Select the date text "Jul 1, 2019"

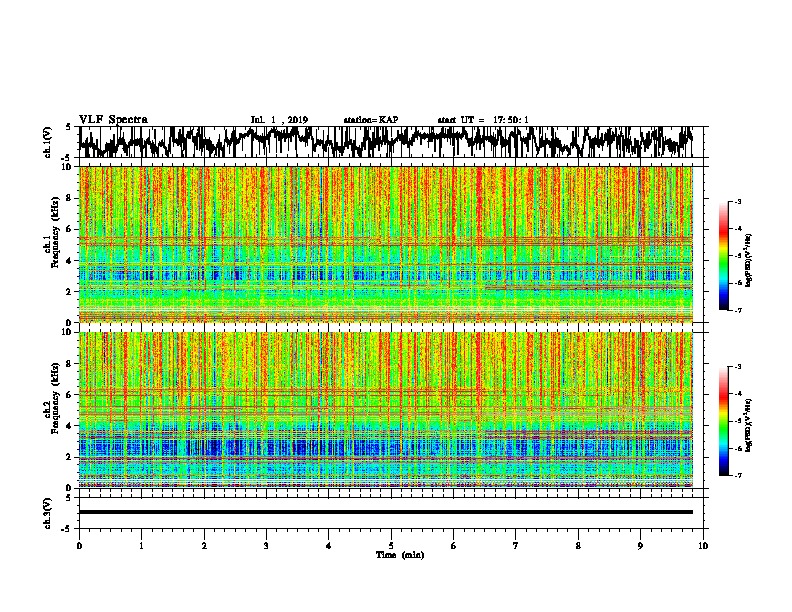coord(279,120)
